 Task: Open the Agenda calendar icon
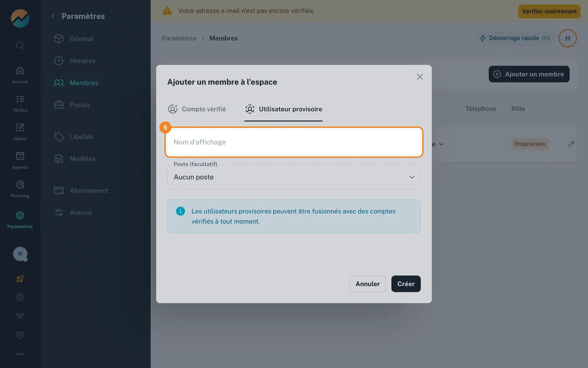pos(20,156)
